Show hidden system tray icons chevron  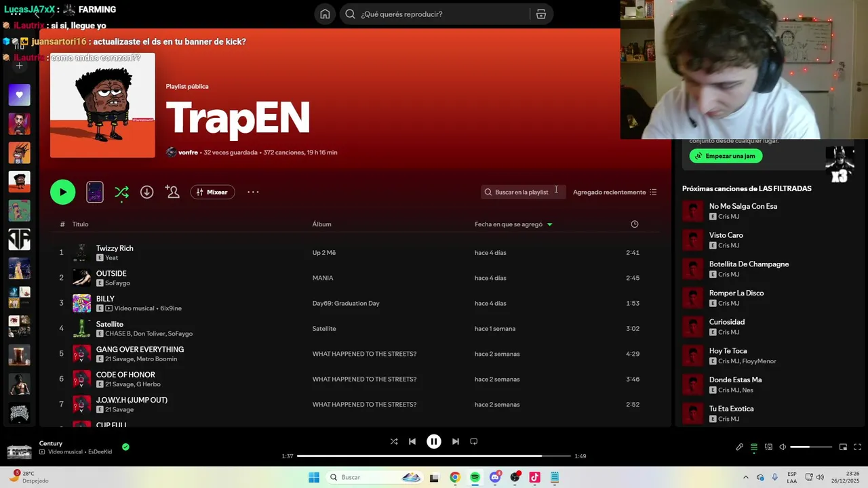click(x=746, y=477)
